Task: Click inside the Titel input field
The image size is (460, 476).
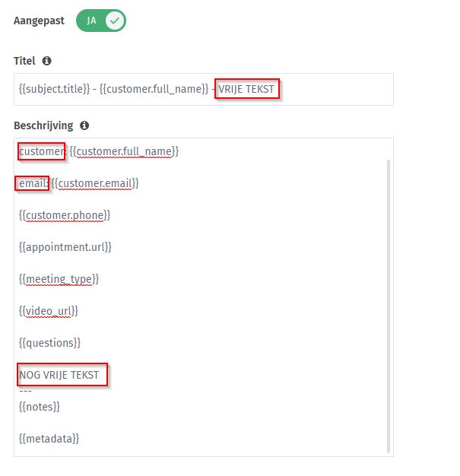Action: [204, 89]
